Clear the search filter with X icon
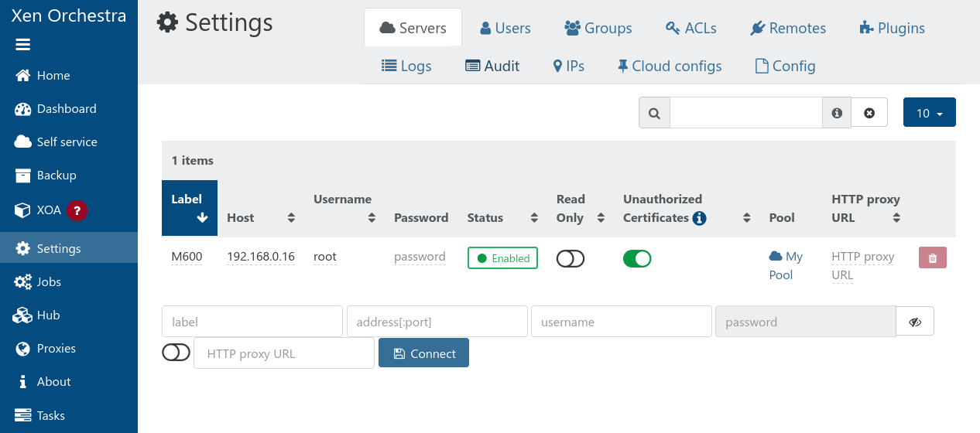980x433 pixels. 869,113
